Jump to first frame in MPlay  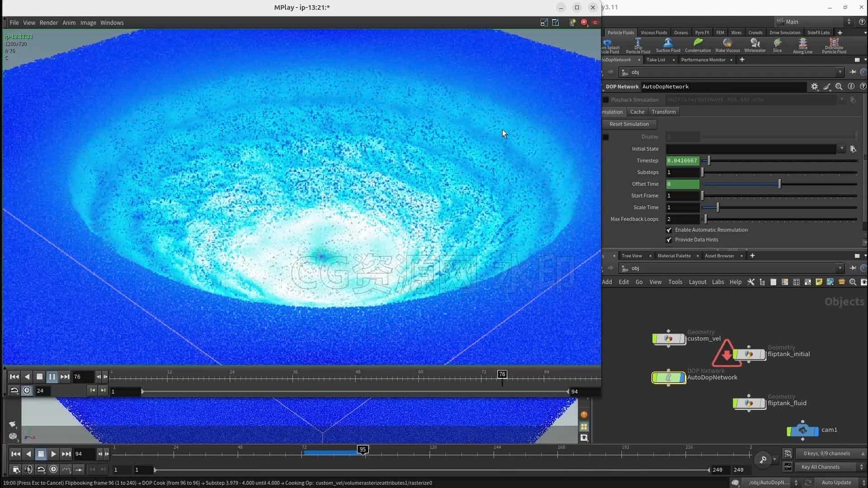click(14, 376)
